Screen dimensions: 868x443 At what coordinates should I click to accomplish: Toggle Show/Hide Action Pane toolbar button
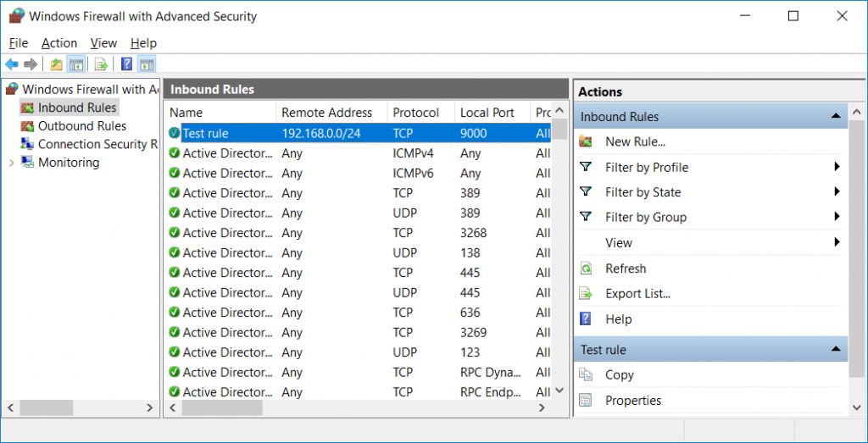point(147,64)
